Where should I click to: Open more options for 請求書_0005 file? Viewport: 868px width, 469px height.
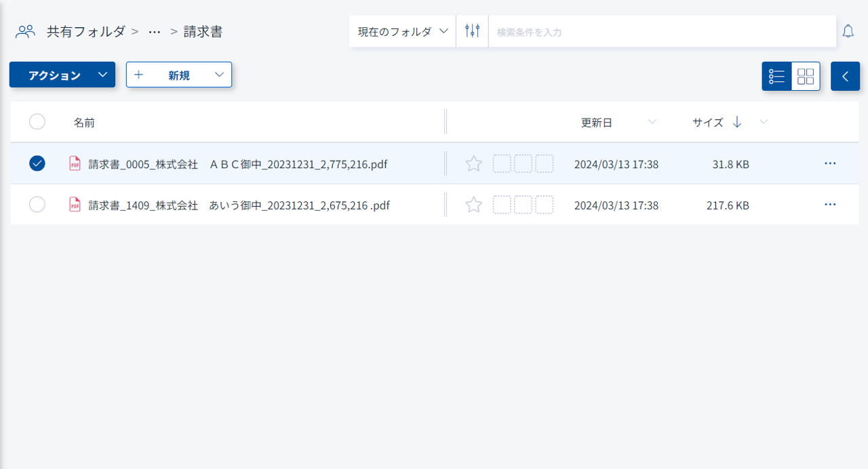coord(829,163)
